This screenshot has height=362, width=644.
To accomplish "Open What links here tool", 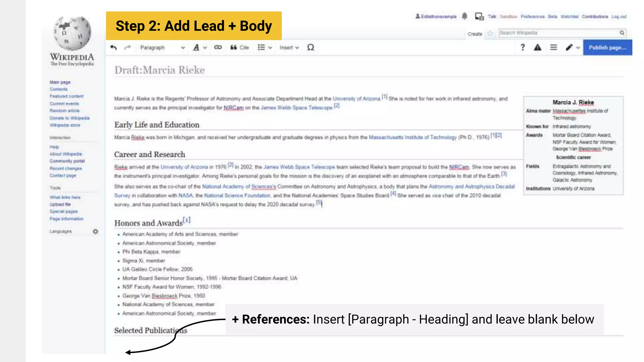I will (x=65, y=197).
